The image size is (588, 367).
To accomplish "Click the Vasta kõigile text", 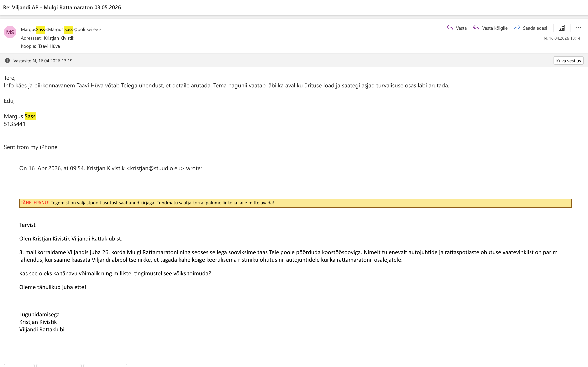I will pos(495,28).
